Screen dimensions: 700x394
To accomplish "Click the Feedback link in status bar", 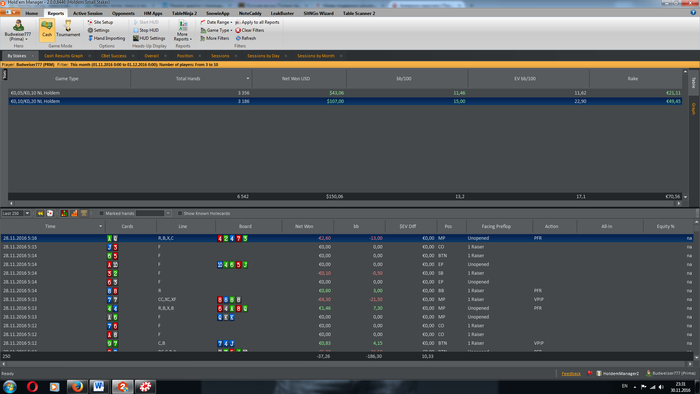I will coord(571,373).
